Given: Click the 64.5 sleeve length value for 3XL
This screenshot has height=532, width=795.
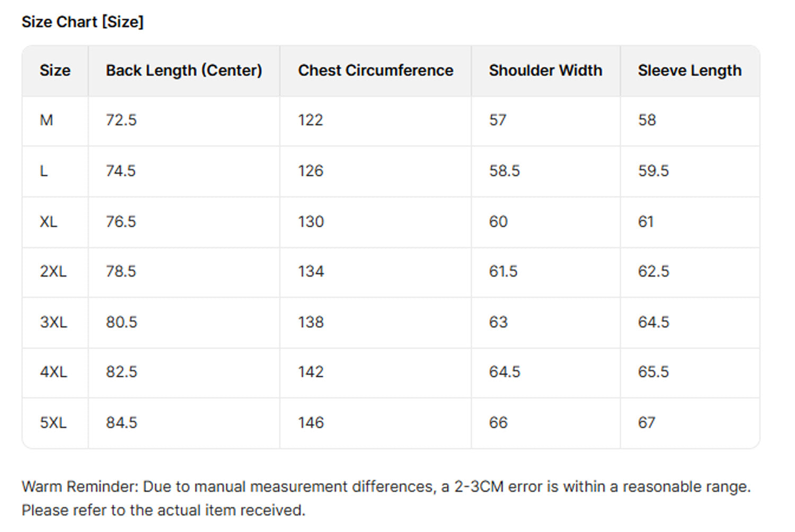Looking at the screenshot, I should (653, 322).
